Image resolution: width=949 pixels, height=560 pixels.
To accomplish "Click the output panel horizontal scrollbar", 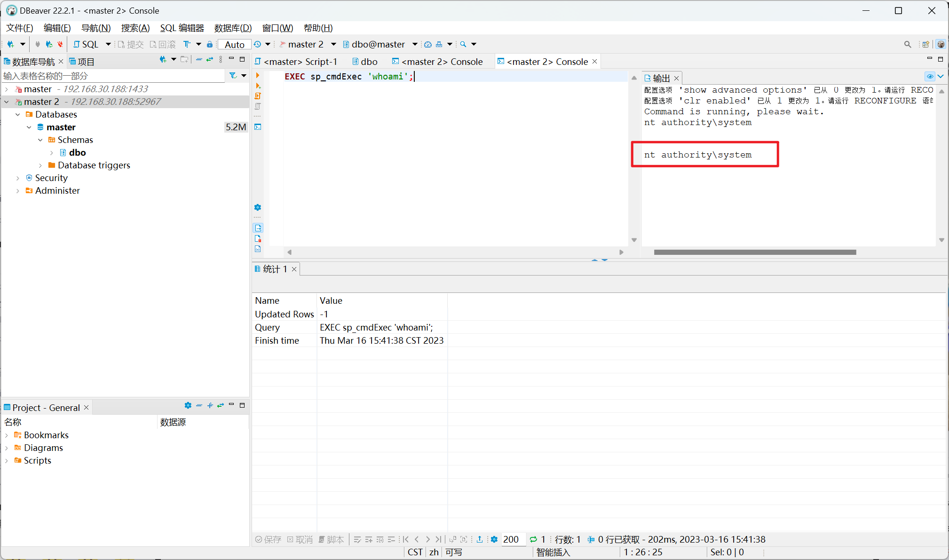I will 755,252.
